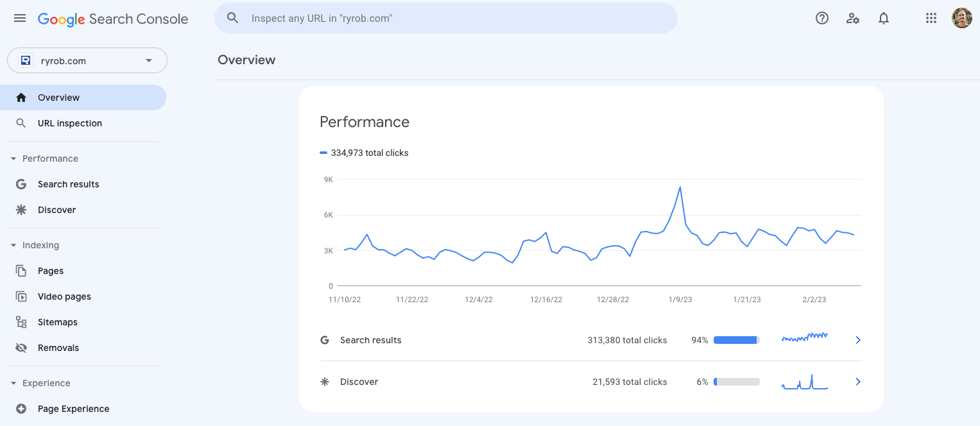Open the hamburger main menu

[x=20, y=19]
